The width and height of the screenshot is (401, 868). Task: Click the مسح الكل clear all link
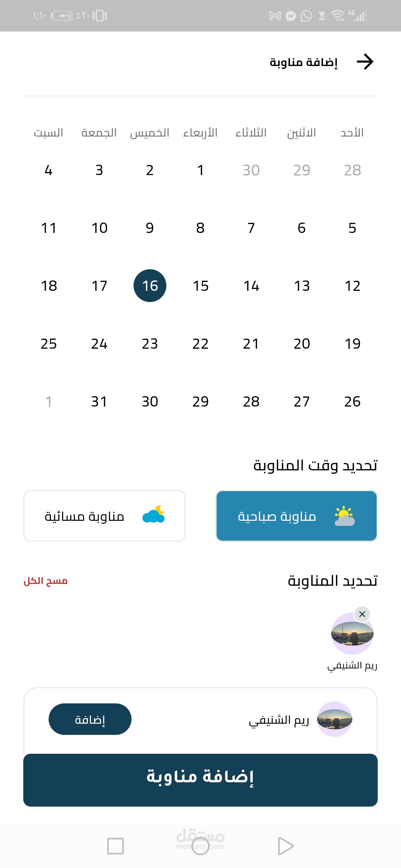coord(46,581)
